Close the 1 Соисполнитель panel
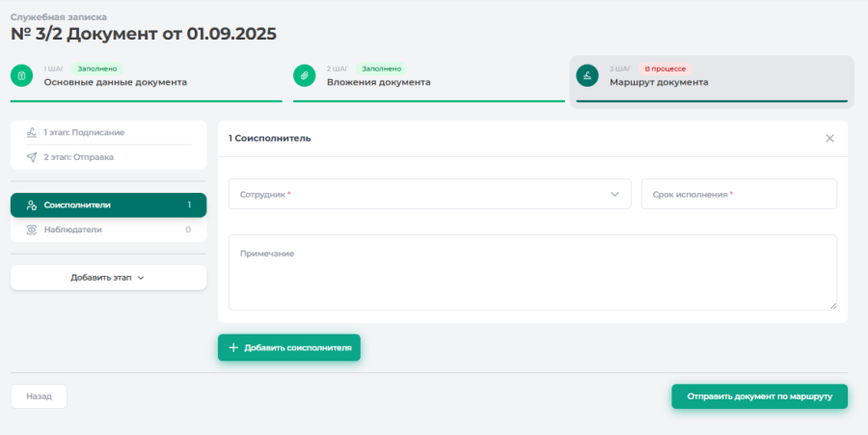868x435 pixels. coord(829,138)
